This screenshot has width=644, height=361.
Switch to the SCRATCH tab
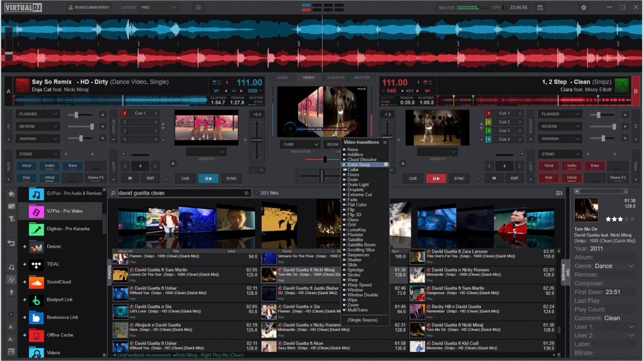tap(336, 78)
